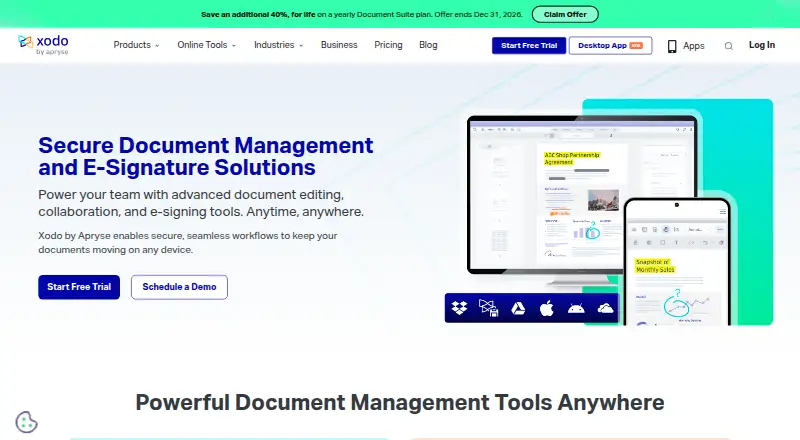Click the 'Powerful Document Management Tools Anywhere' heading

pyautogui.click(x=400, y=402)
